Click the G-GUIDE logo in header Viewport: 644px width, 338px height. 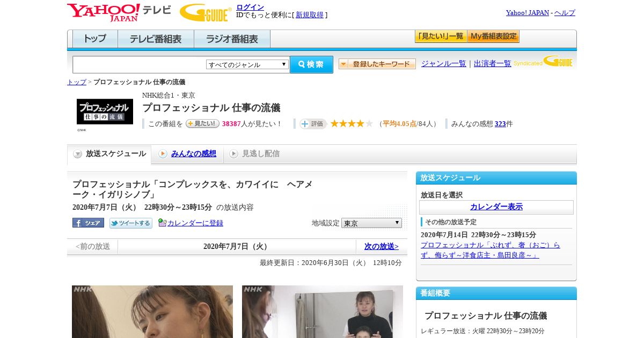tap(206, 12)
